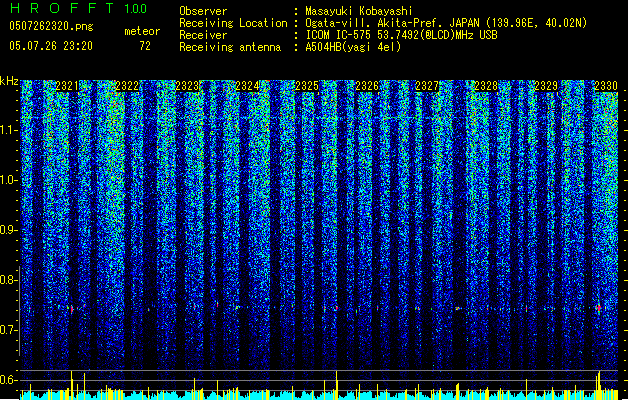Select the filename 0507262320.png
The width and height of the screenshot is (629, 400).
[x=51, y=26]
